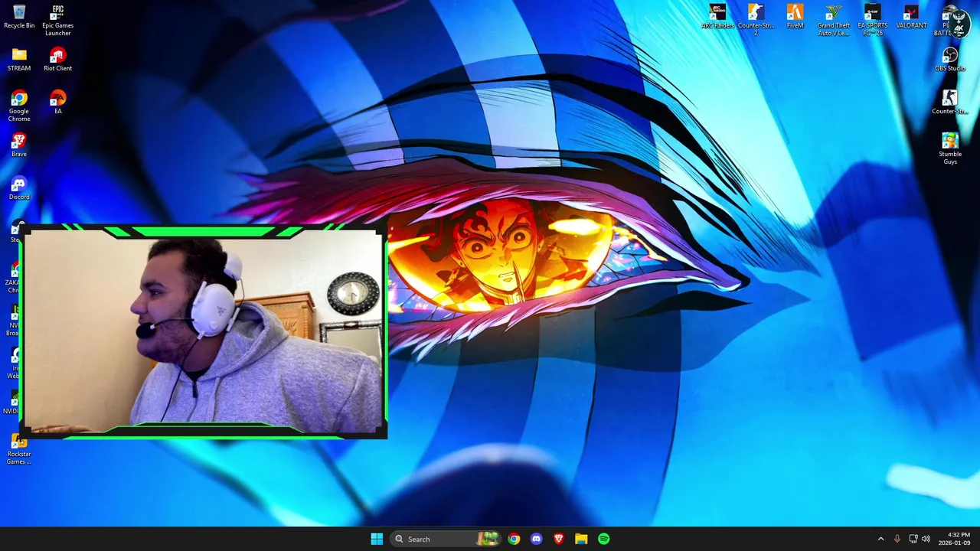Open Grand Theft Auto V shortcut

click(834, 20)
